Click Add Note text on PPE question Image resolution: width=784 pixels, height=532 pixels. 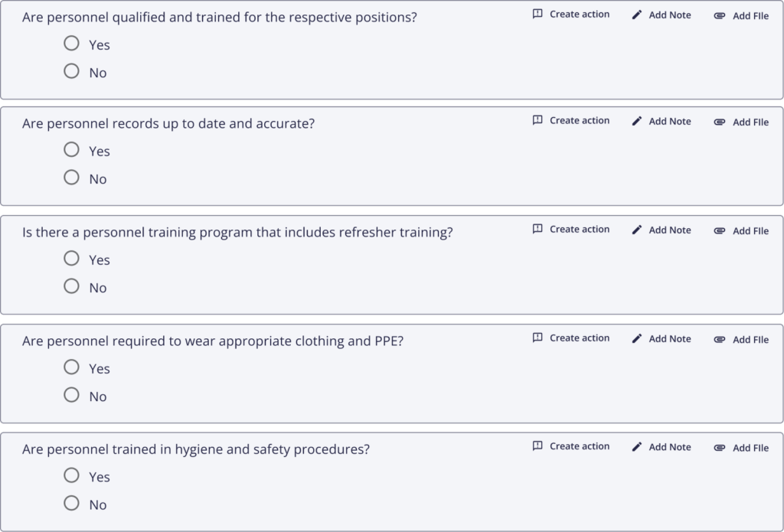click(x=669, y=338)
